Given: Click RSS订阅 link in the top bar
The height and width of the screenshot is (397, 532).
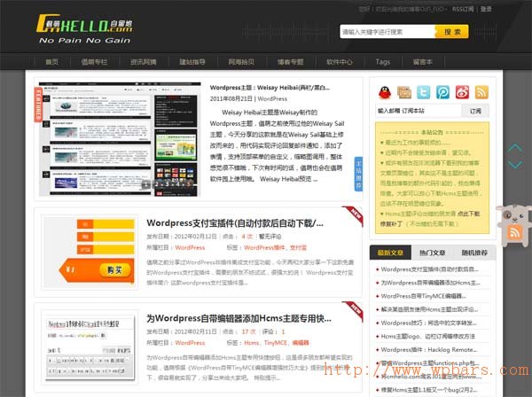Looking at the screenshot, I should pyautogui.click(x=463, y=9).
